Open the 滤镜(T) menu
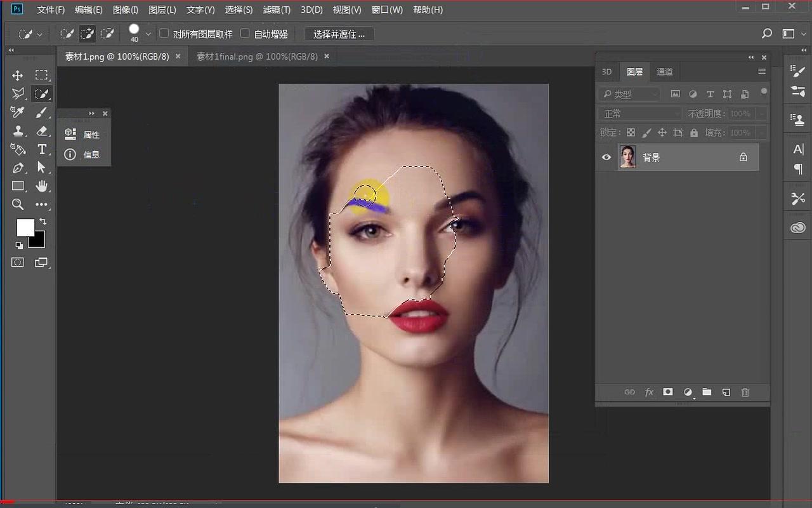The height and width of the screenshot is (508, 812). (x=277, y=10)
